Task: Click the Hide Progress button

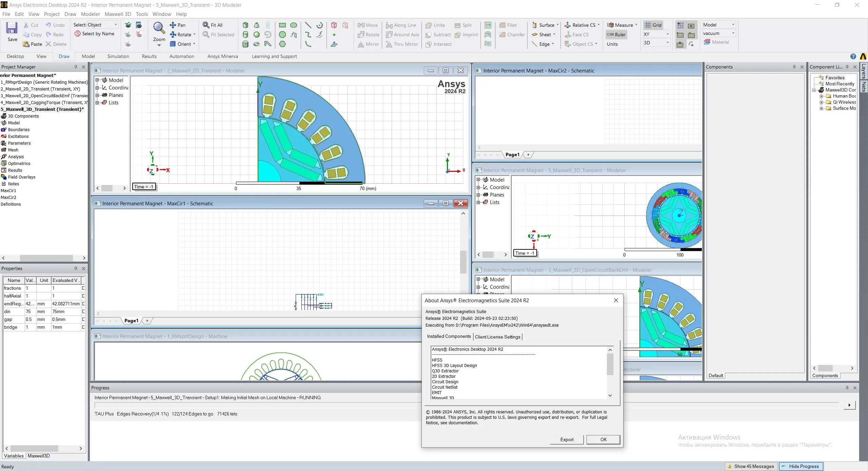Action: pyautogui.click(x=801, y=466)
